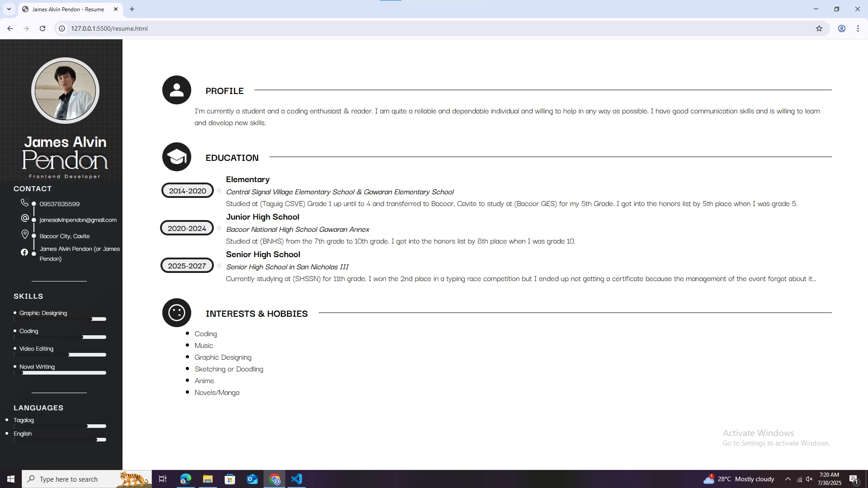Launch Visual Studio Code from the taskbar
Screen dimensions: 868x488
297,479
